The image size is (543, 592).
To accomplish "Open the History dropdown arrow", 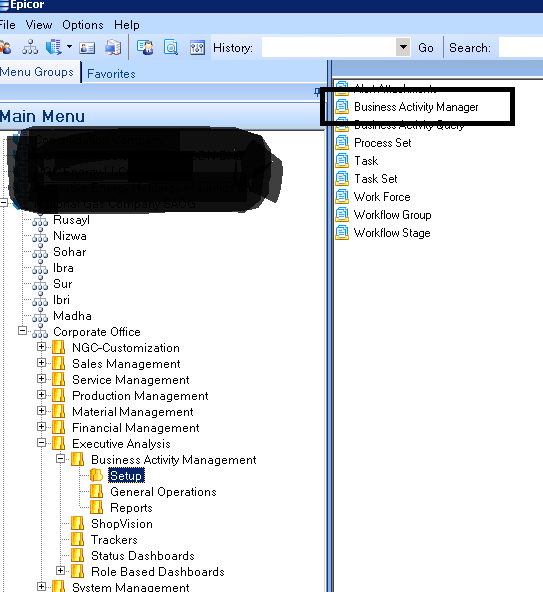I will click(403, 48).
